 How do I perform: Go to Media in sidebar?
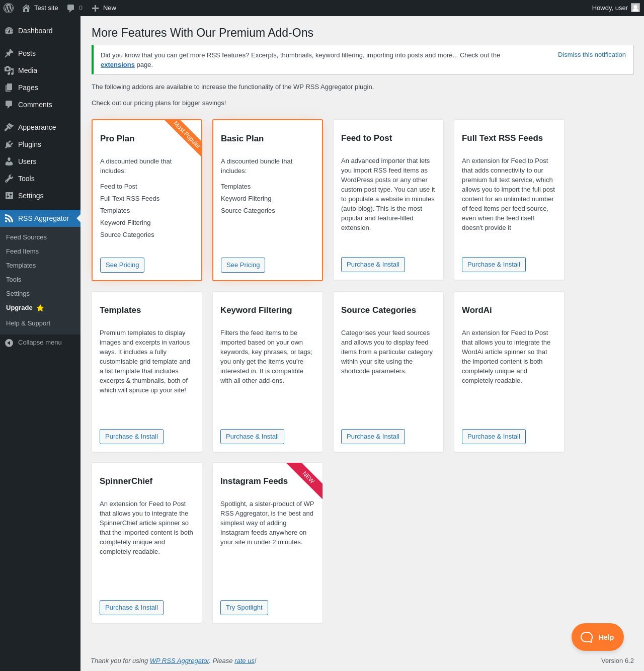coord(40,70)
